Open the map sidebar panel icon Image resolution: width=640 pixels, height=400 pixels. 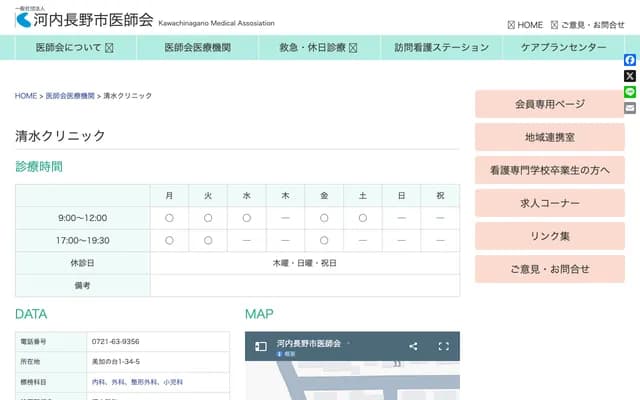(261, 346)
